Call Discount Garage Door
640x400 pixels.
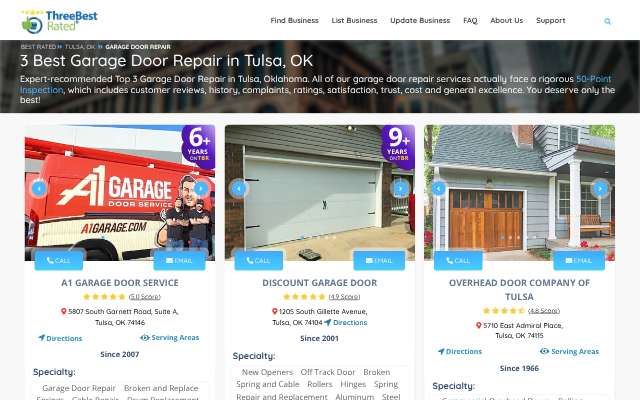[259, 260]
